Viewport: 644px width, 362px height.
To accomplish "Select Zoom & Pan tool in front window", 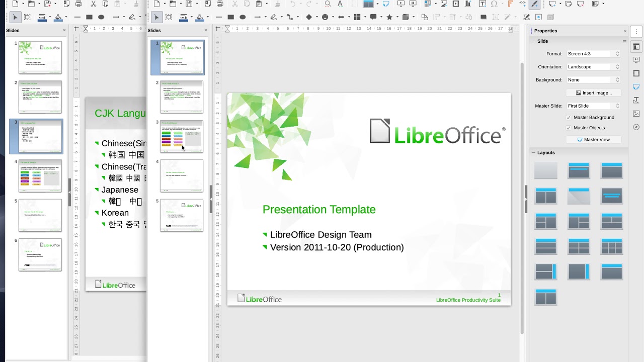I will pos(169,17).
